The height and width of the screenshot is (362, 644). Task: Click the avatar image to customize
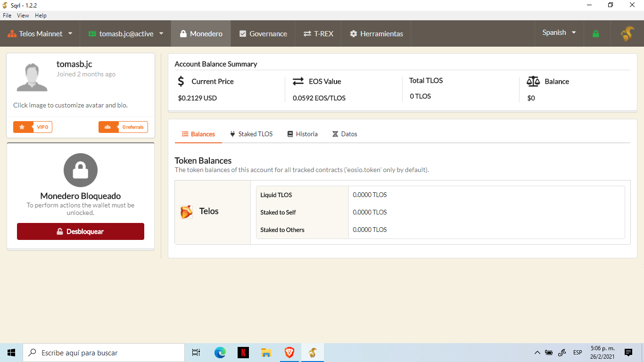coord(32,77)
